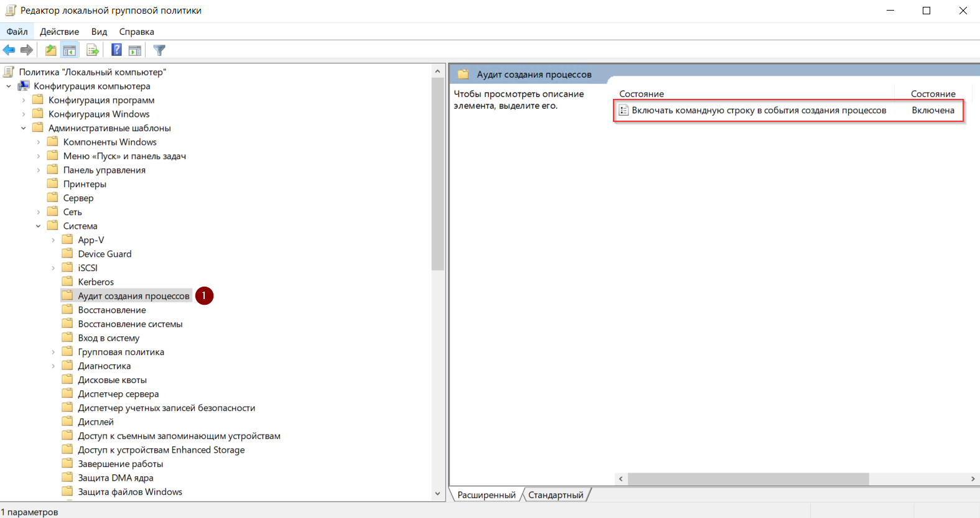The height and width of the screenshot is (518, 980).
Task: Collapse the Система tree node
Action: [x=39, y=226]
